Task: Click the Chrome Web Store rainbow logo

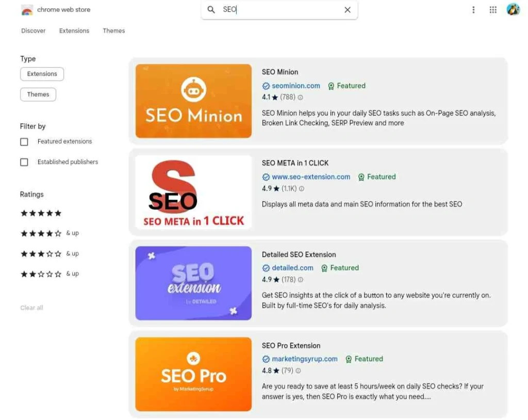Action: [x=27, y=10]
